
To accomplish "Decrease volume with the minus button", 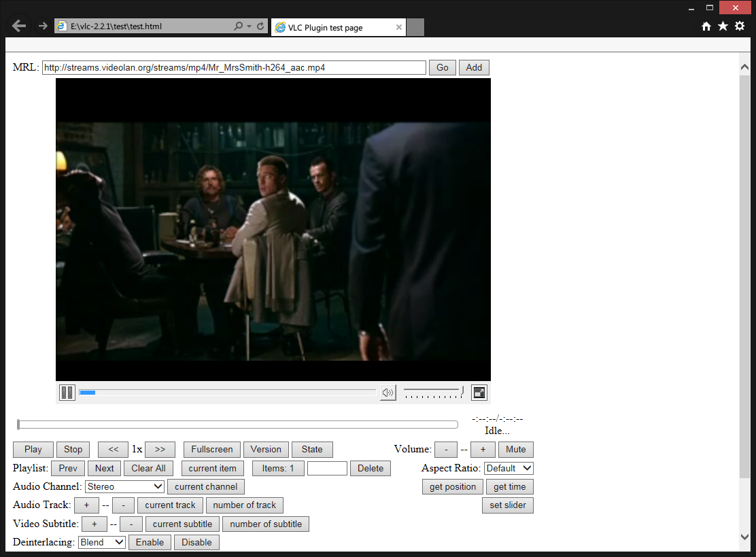I will coord(446,450).
